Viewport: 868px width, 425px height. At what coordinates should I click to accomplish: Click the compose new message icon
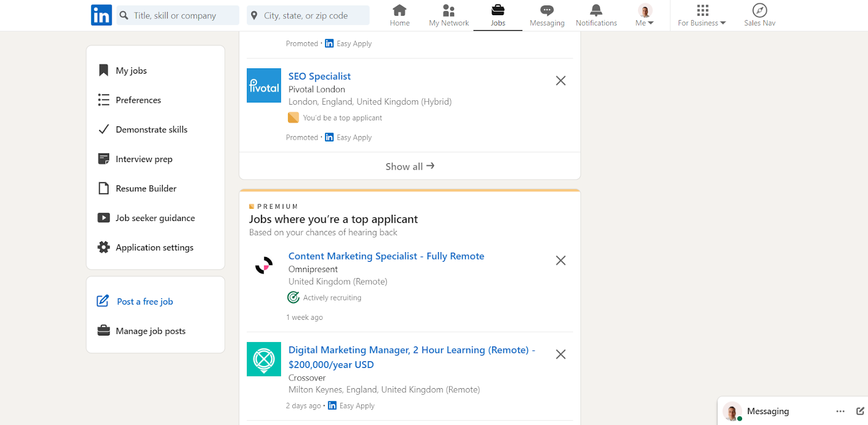860,411
